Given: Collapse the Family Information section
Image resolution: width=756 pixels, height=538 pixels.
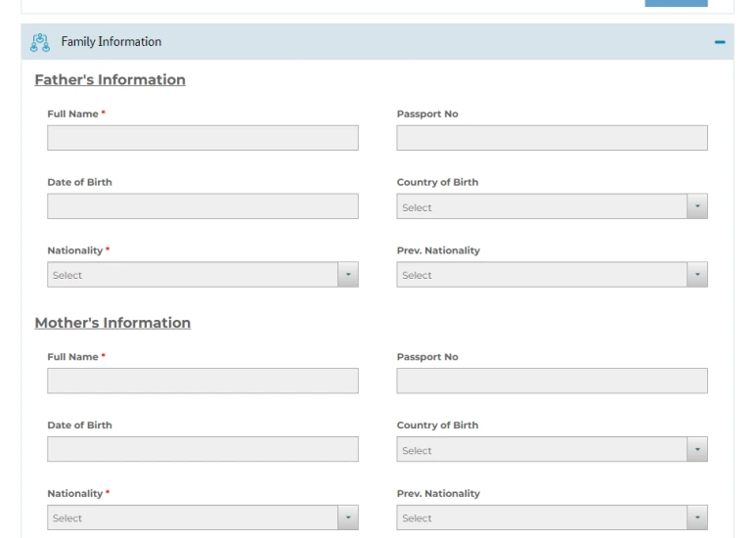Looking at the screenshot, I should point(720,43).
